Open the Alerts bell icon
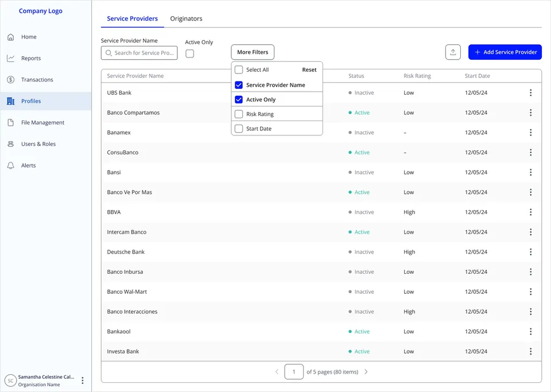 coord(11,165)
